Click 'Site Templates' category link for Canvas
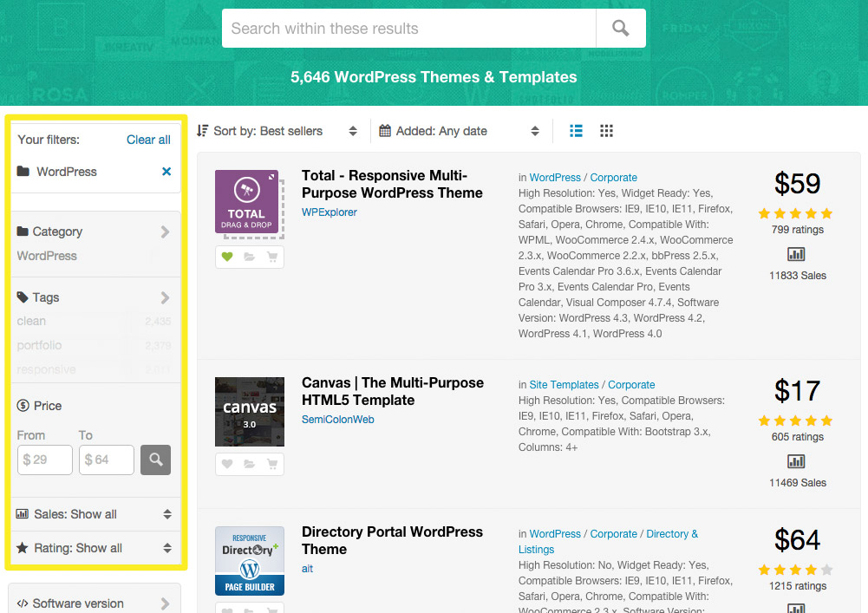Viewport: 868px width, 613px height. click(565, 385)
